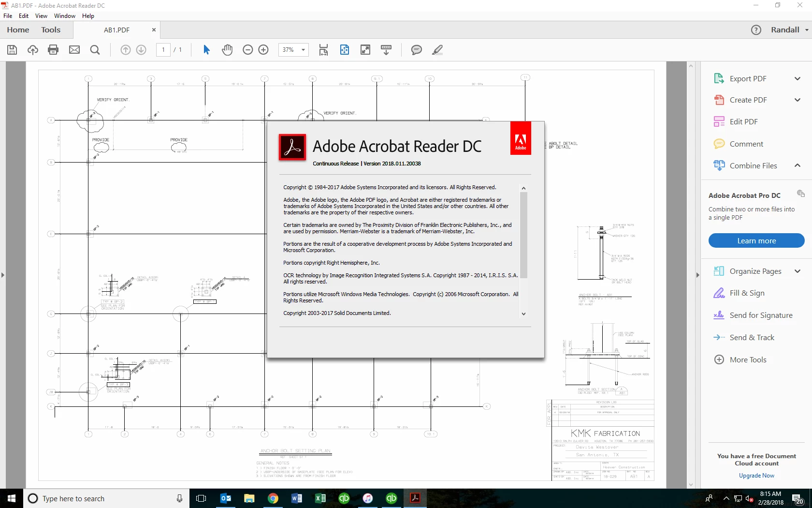This screenshot has height=508, width=812.
Task: Click the Learn more button
Action: coord(756,240)
